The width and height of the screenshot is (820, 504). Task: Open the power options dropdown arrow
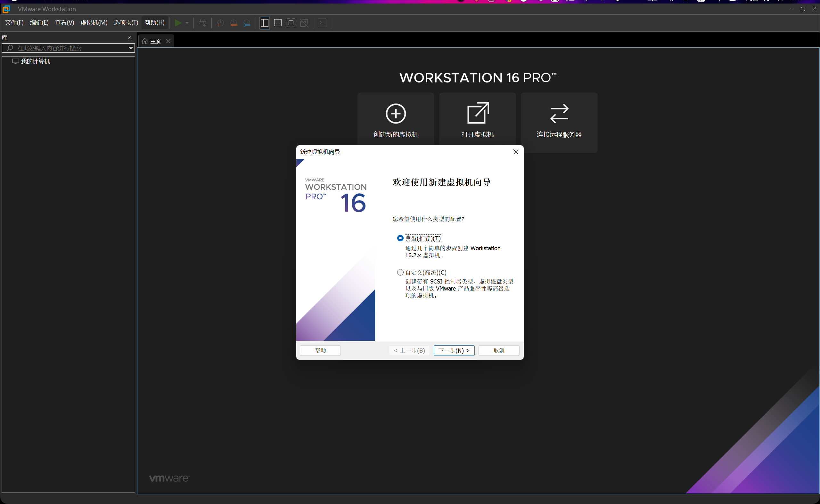187,23
